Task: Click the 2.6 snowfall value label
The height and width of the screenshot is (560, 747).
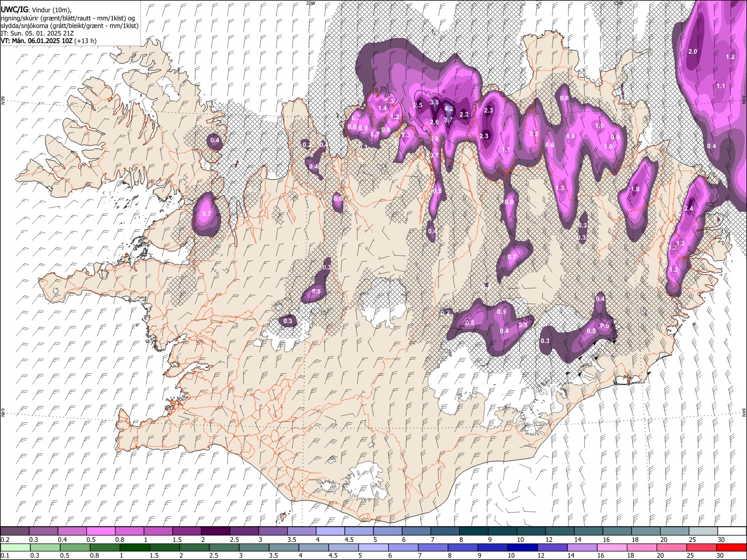Action: [x=434, y=122]
